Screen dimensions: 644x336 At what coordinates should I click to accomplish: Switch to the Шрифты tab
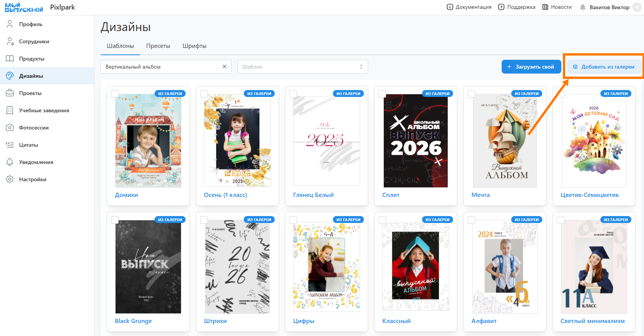coord(194,46)
